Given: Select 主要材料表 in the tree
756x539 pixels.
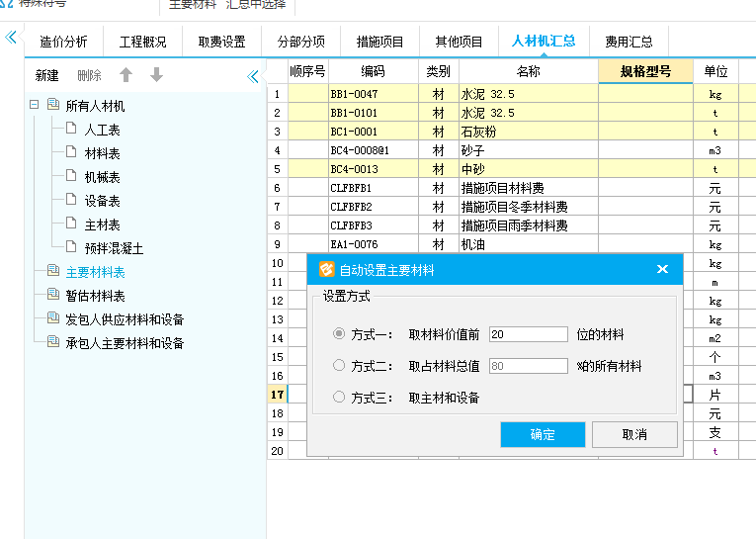Looking at the screenshot, I should (96, 272).
